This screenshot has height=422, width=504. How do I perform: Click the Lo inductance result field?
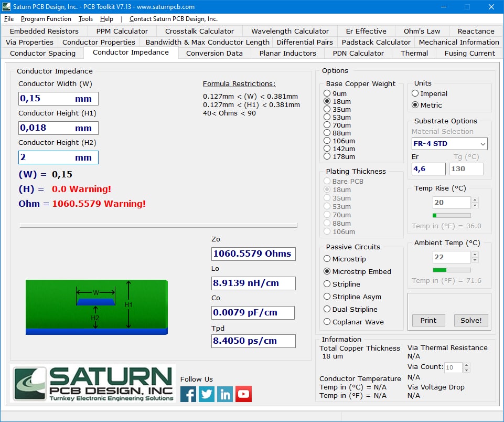point(253,283)
